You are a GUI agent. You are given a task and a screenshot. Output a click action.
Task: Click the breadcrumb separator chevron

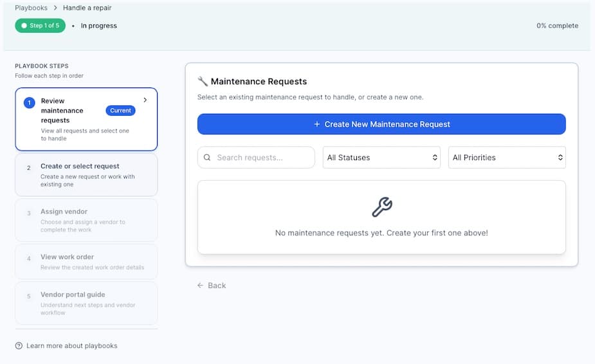point(55,8)
